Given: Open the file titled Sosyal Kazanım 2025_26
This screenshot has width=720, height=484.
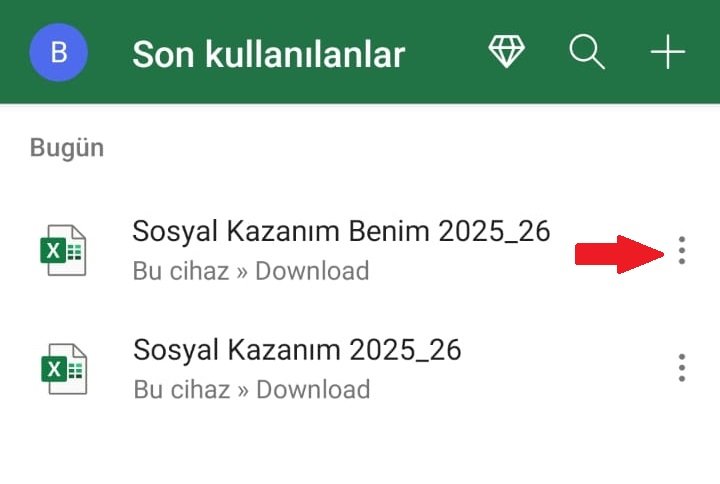Looking at the screenshot, I should [297, 349].
